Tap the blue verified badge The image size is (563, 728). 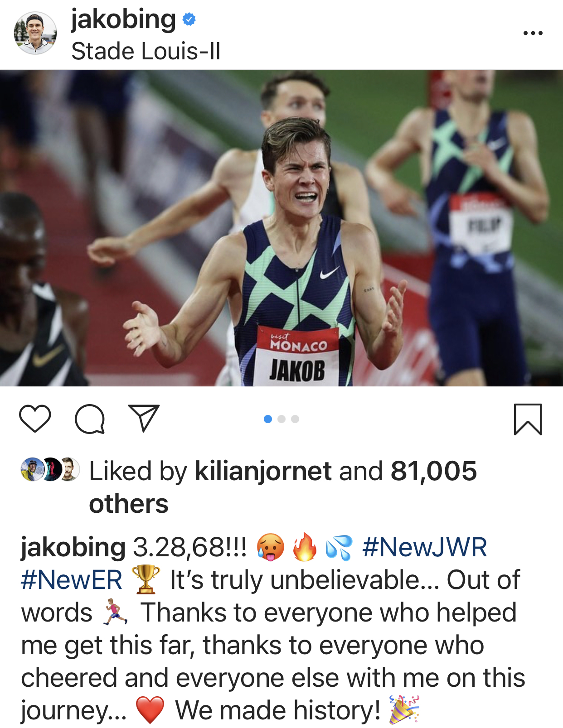[189, 19]
